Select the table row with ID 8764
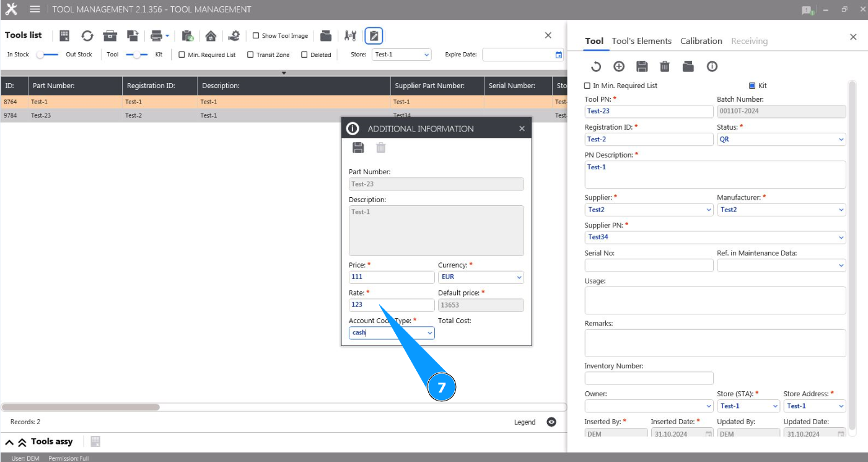Screen dimensions: 868x462 tap(283, 102)
